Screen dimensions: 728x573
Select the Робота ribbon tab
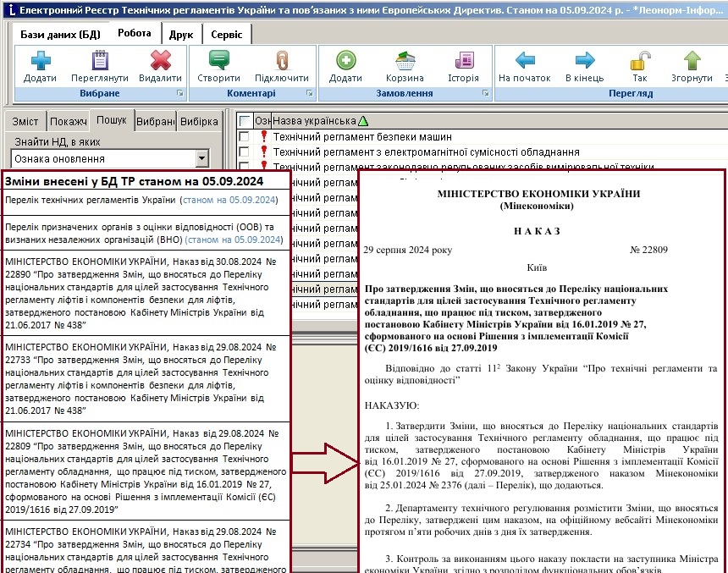click(x=135, y=34)
